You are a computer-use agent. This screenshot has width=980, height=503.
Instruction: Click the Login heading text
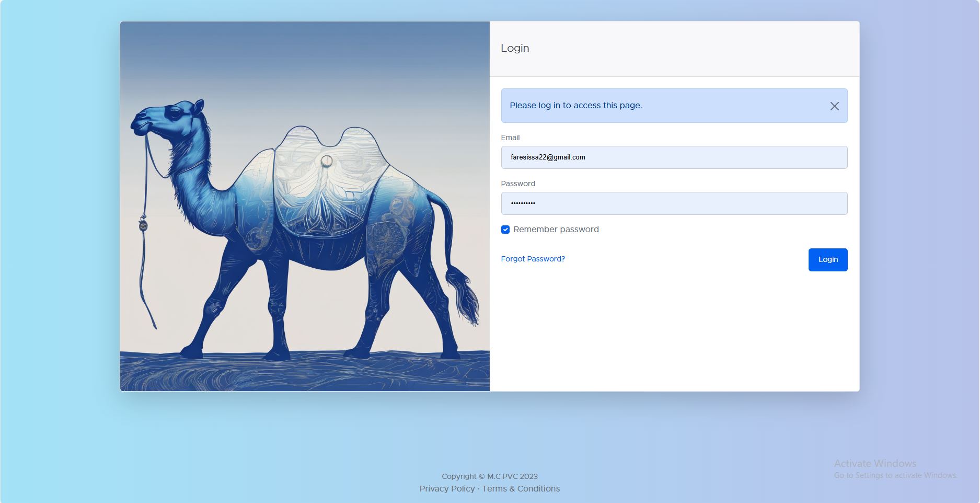point(515,48)
